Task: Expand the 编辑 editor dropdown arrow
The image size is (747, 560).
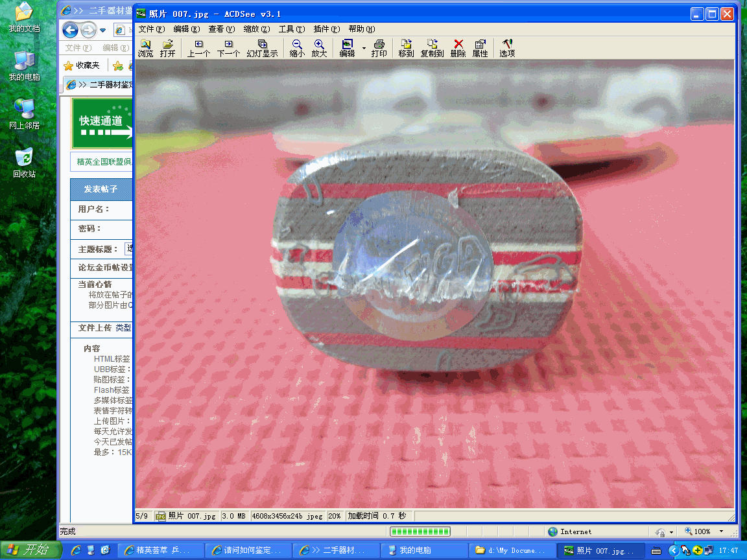Action: 364,48
